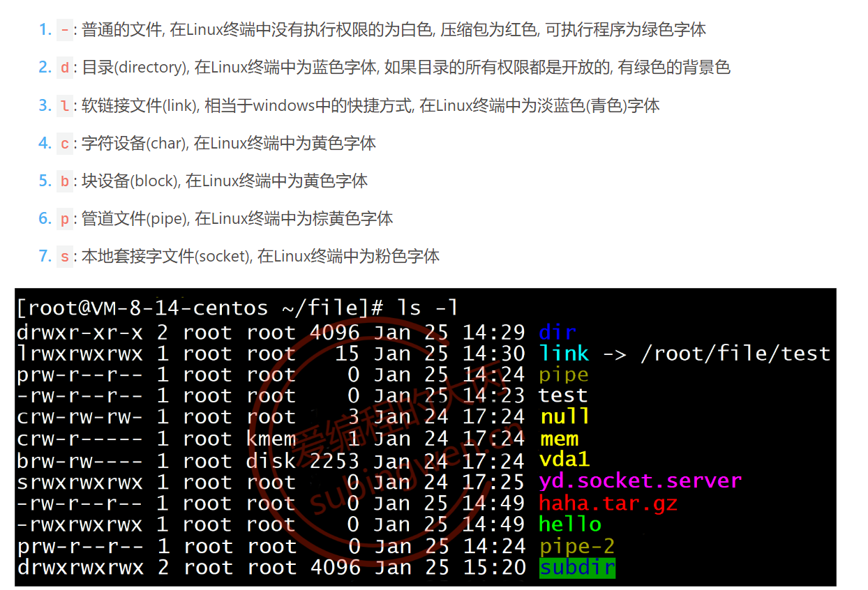The width and height of the screenshot is (868, 590).
Task: Click the 'b' code for block device
Action: point(65,181)
